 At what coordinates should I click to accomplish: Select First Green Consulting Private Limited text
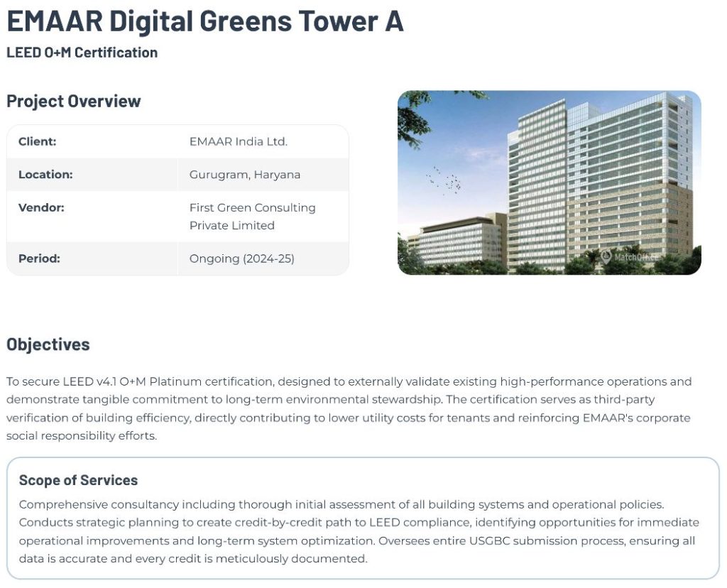(x=252, y=217)
